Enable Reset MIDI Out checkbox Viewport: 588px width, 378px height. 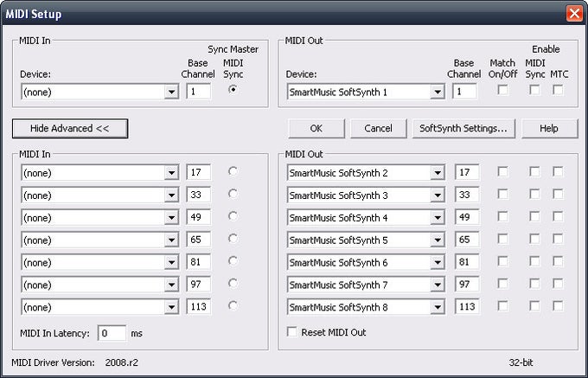pyautogui.click(x=291, y=332)
